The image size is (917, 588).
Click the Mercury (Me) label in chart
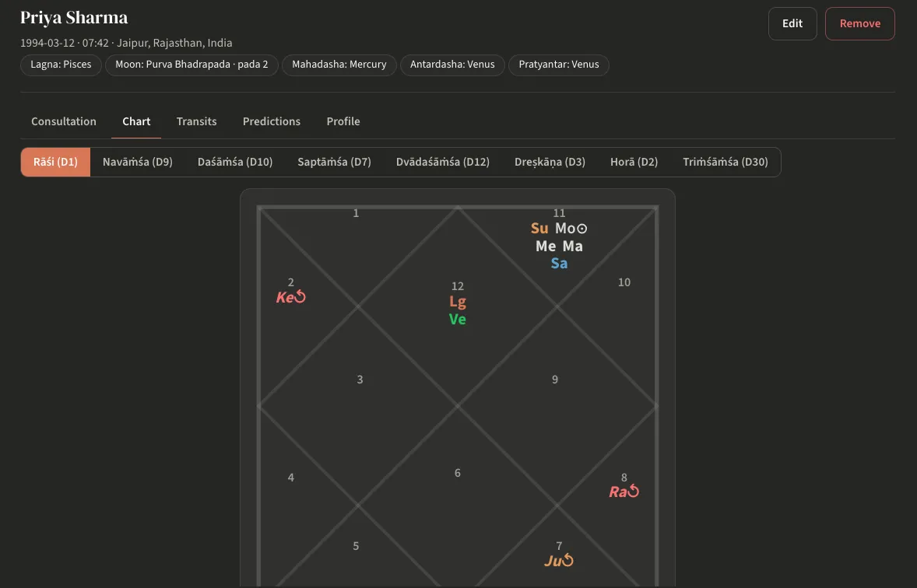coord(545,246)
